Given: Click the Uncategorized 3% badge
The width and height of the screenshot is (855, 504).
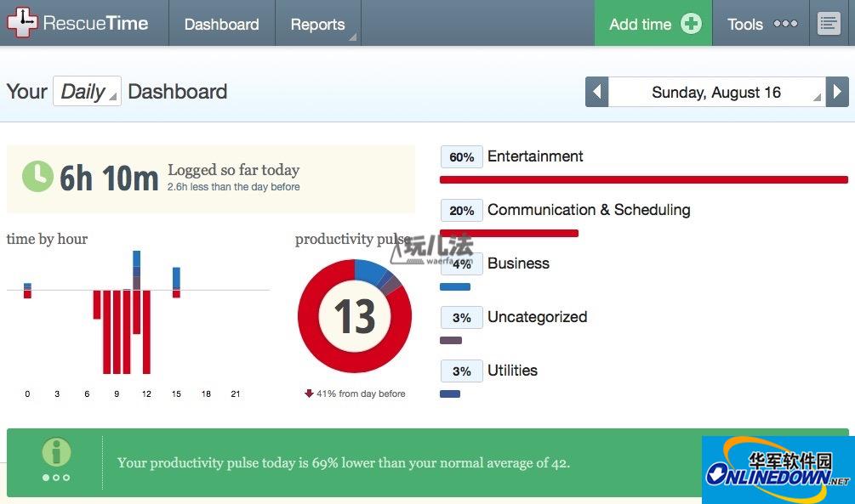Looking at the screenshot, I should click(x=462, y=318).
